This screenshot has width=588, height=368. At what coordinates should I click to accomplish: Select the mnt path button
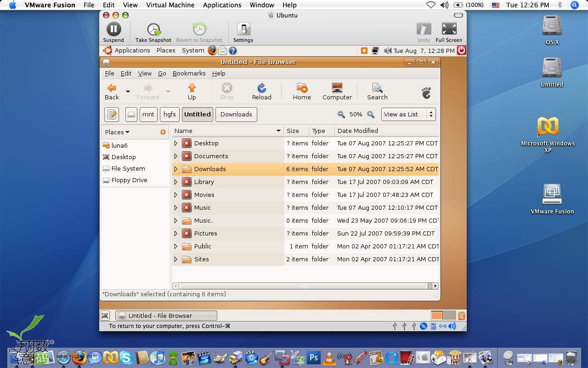click(x=148, y=115)
